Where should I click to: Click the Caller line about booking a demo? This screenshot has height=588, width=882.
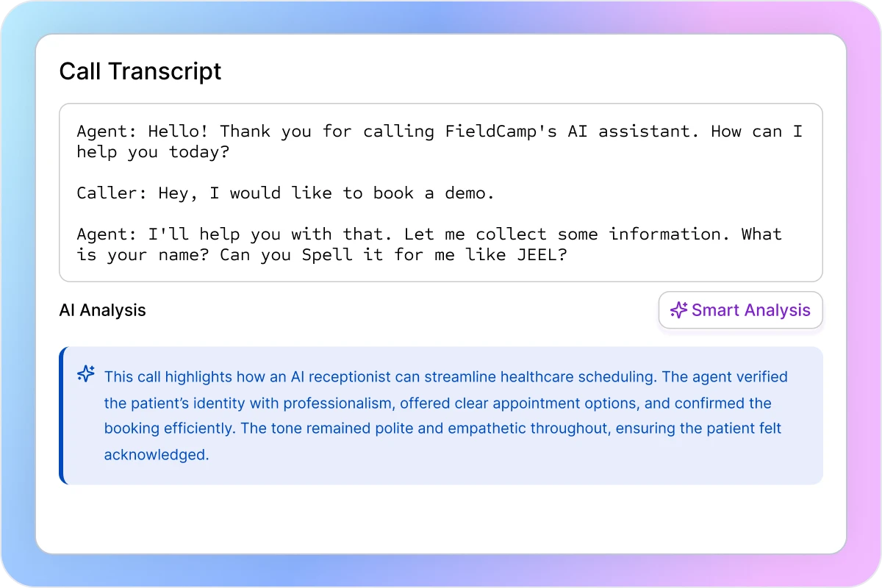point(285,193)
